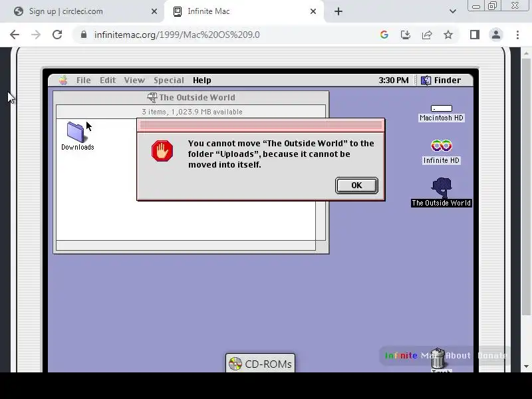The image size is (532, 399).
Task: Click the dialog's striped title bar
Action: click(261, 126)
